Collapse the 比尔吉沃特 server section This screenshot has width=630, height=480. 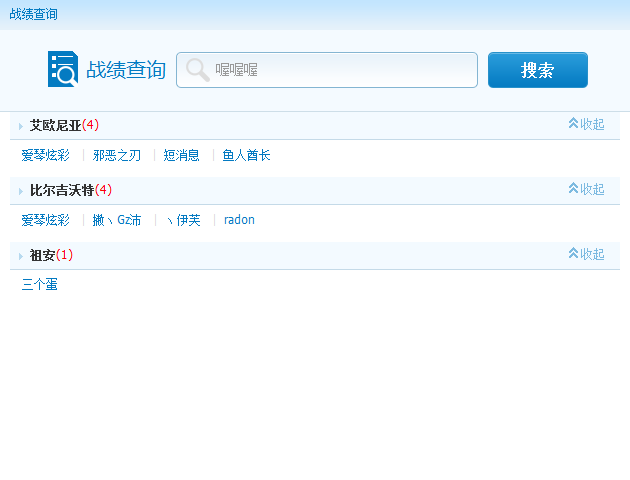click(586, 189)
